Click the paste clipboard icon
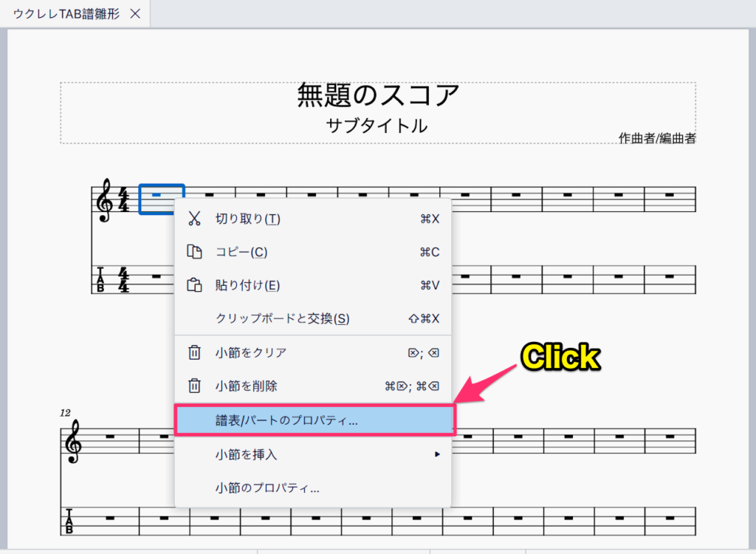This screenshot has height=554, width=756. (194, 285)
